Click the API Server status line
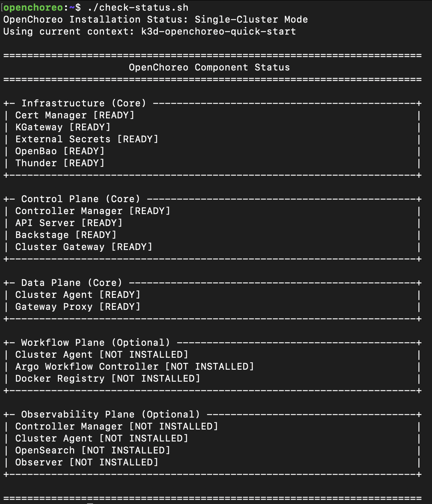Viewport: 432px width, 504px height. 69,223
